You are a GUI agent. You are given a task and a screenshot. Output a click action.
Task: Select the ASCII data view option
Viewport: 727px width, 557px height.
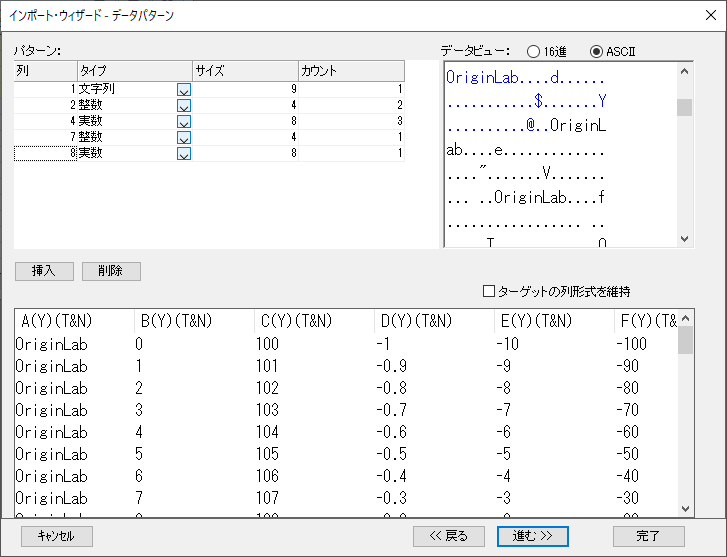(x=597, y=51)
